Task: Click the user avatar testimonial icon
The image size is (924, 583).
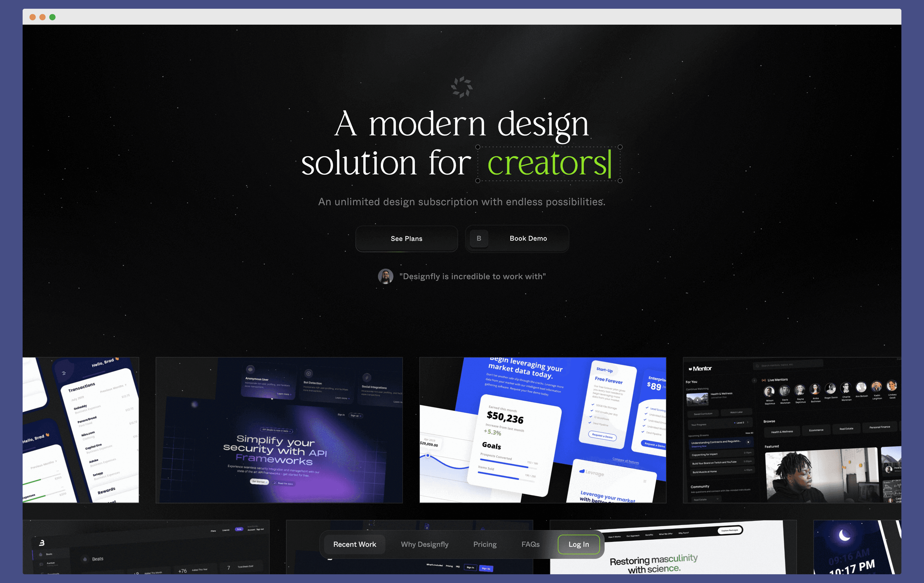Action: 386,276
